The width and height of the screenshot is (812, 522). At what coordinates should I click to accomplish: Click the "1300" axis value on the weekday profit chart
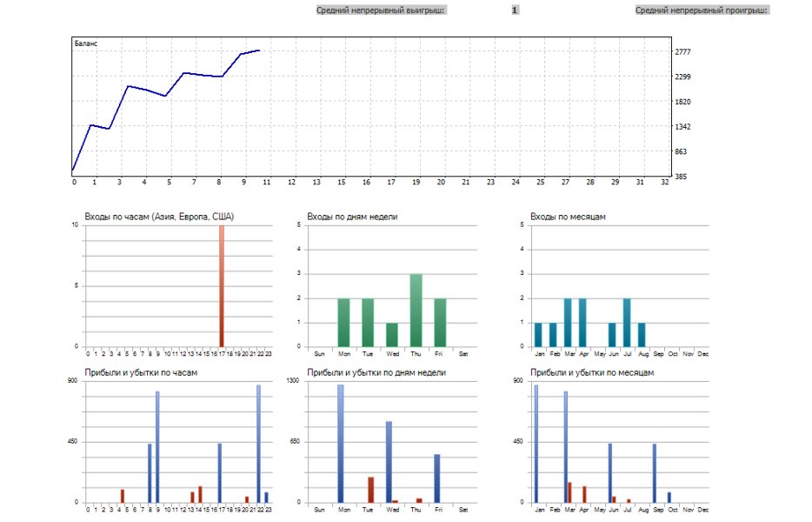coord(293,380)
